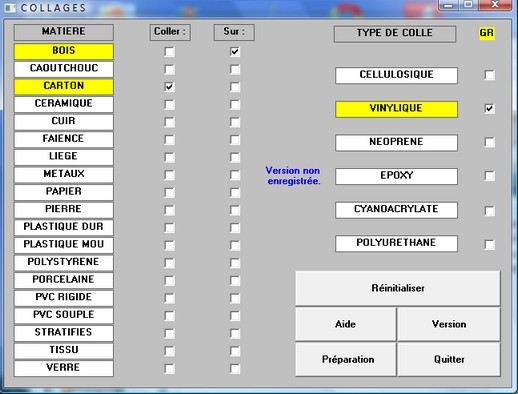Check the Coller box for BOIS
The image size is (518, 394).
(x=169, y=52)
